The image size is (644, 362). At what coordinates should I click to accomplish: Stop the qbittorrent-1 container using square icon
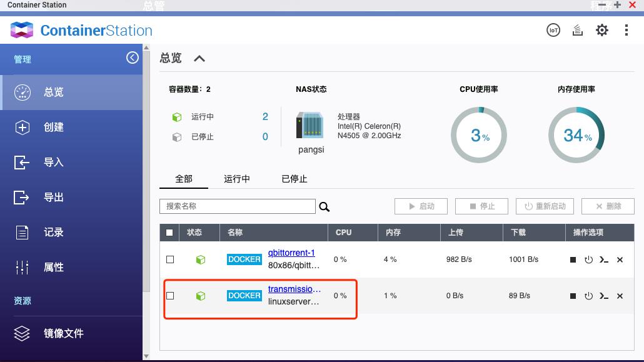(572, 259)
